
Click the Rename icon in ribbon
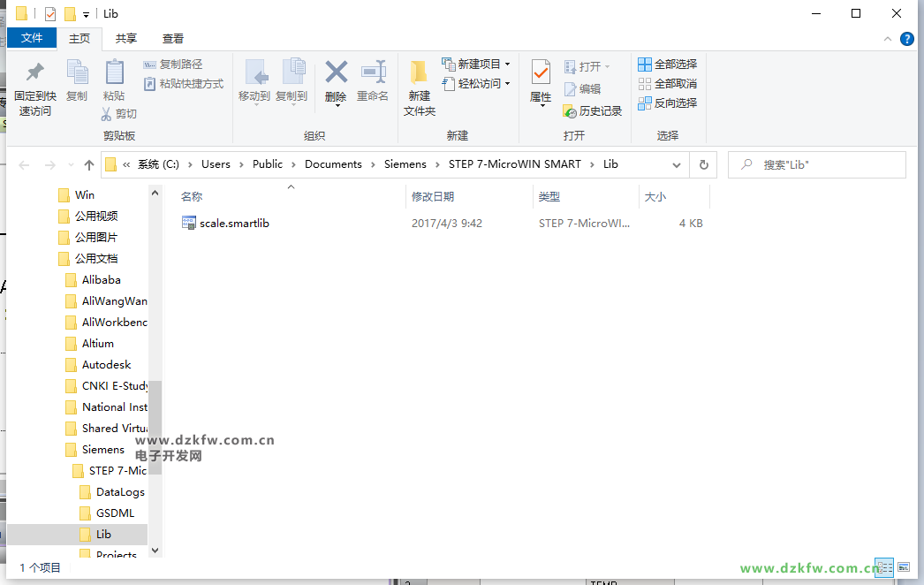pyautogui.click(x=373, y=74)
